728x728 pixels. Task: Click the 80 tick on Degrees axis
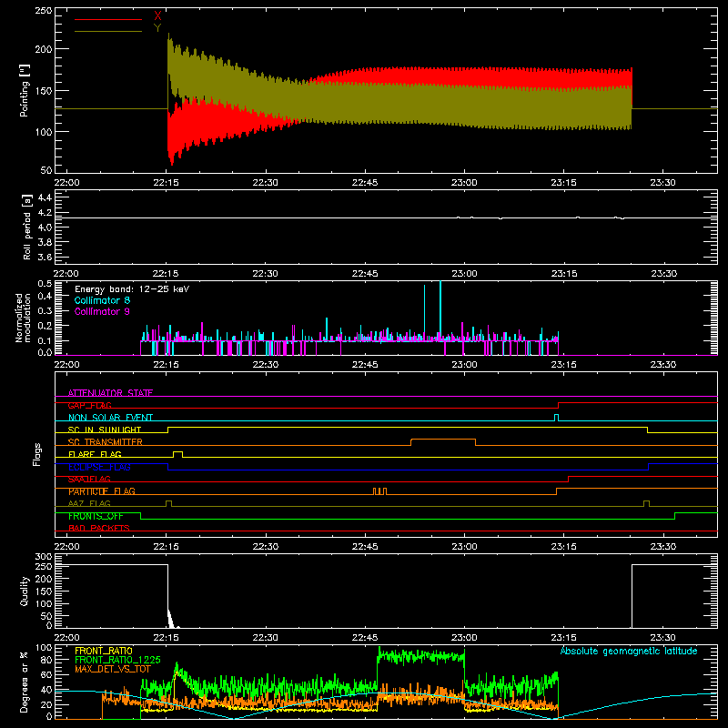click(46, 660)
